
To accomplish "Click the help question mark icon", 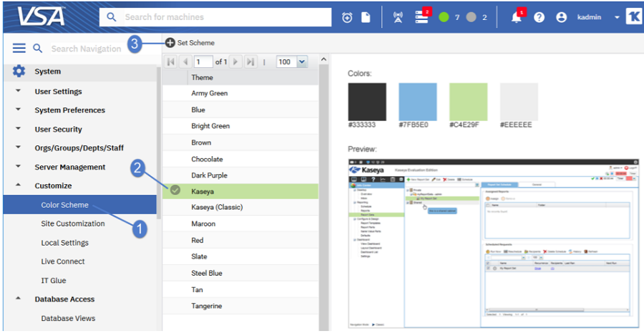I will pos(539,17).
